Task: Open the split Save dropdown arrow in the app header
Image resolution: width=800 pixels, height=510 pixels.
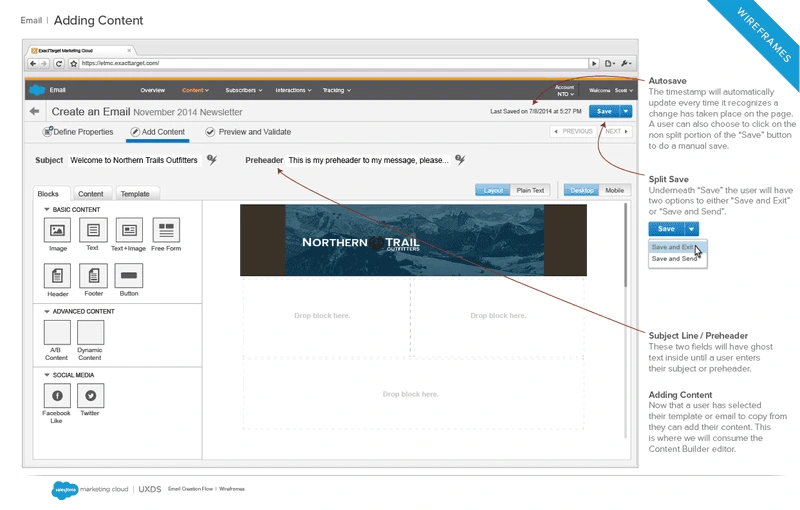Action: pos(626,111)
